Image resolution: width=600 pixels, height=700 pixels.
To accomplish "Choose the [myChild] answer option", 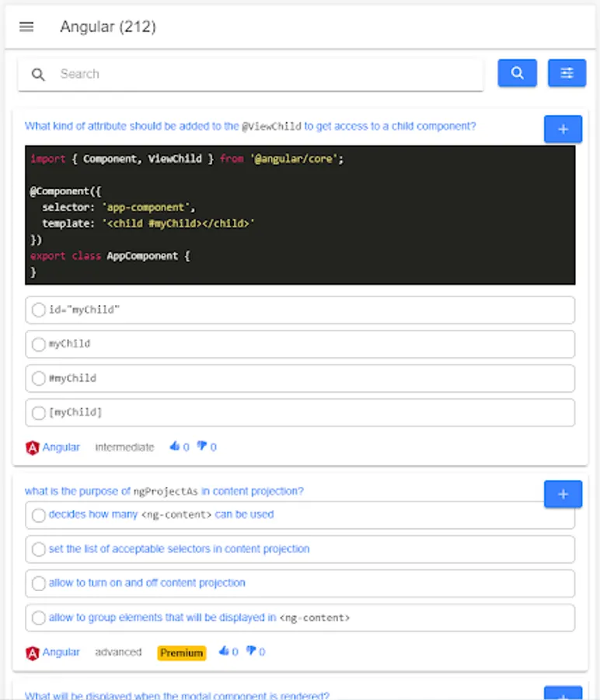I will [x=39, y=412].
